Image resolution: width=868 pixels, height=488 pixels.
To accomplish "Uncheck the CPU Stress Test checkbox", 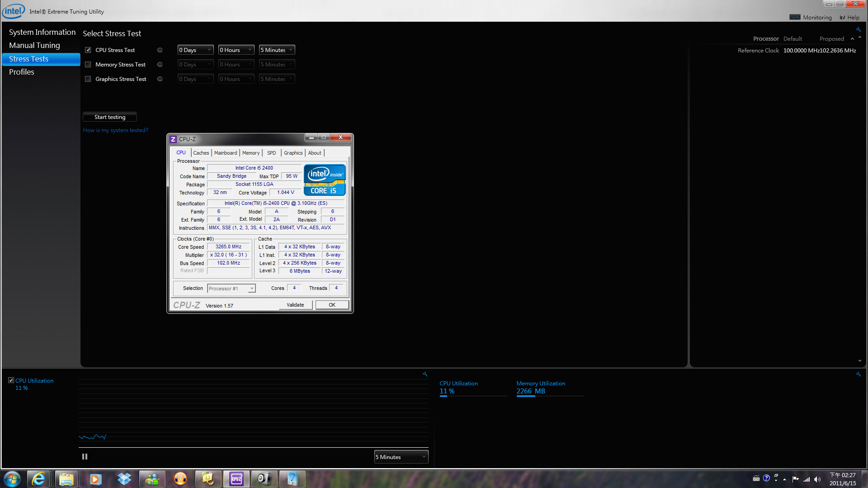I will point(88,50).
